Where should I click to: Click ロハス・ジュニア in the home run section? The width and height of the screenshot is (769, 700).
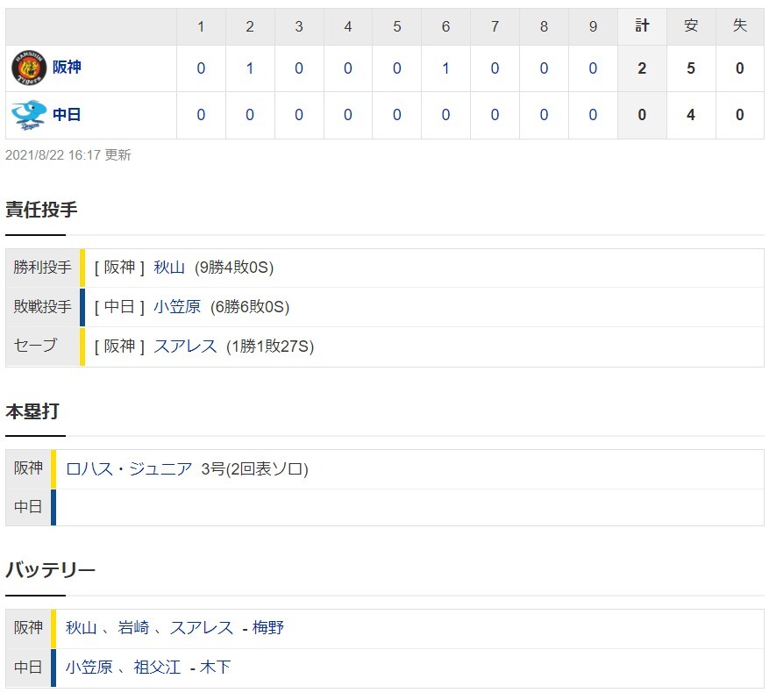(x=129, y=469)
